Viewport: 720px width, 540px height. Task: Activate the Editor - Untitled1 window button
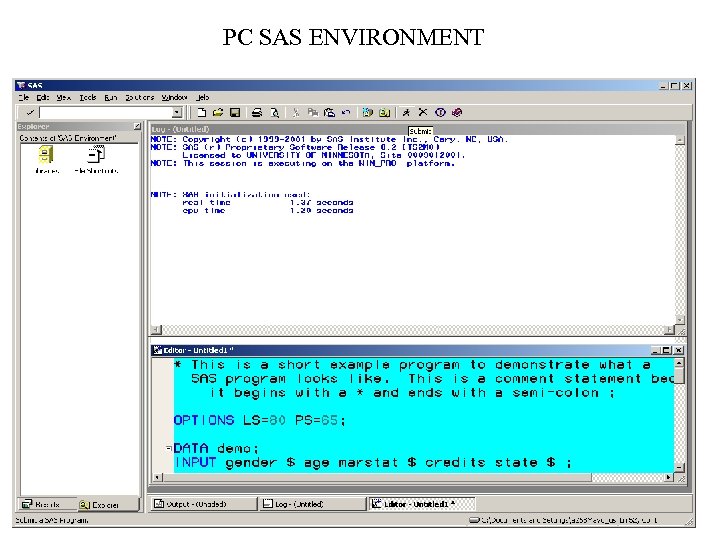(422, 504)
